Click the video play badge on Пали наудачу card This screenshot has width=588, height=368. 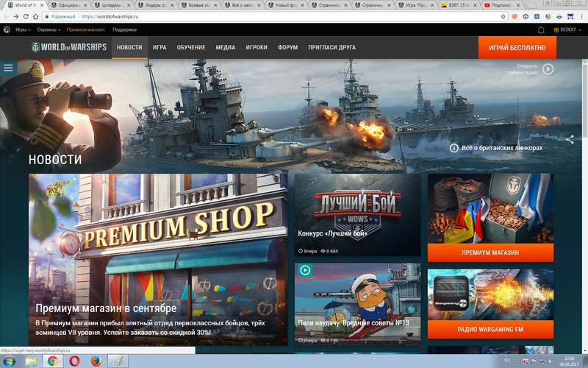coord(305,270)
